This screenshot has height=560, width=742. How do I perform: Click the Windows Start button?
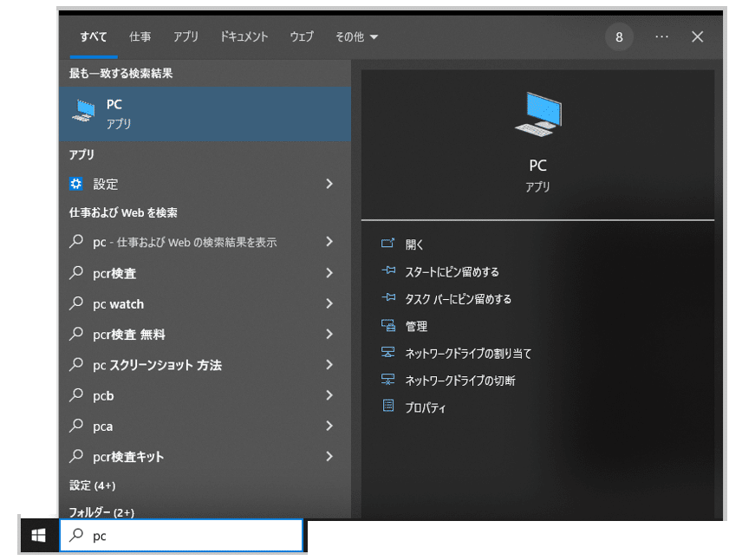pyautogui.click(x=38, y=536)
